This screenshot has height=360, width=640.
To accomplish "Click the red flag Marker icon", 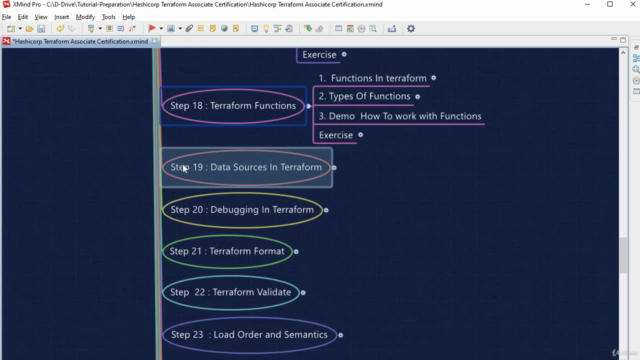I will coord(152,29).
